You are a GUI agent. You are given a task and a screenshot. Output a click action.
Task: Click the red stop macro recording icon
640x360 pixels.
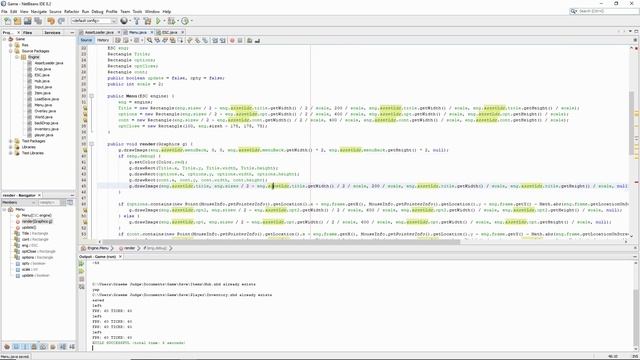[232, 40]
